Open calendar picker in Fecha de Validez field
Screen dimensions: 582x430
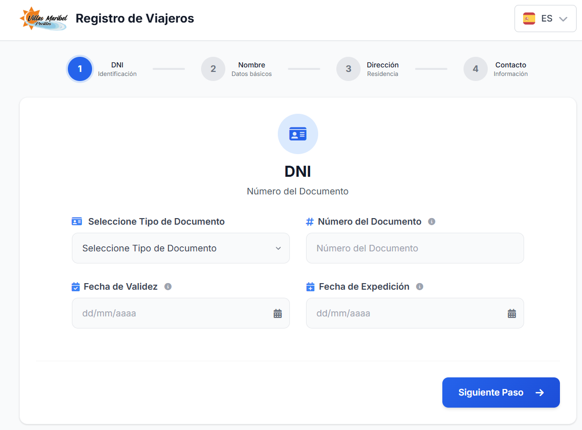278,313
